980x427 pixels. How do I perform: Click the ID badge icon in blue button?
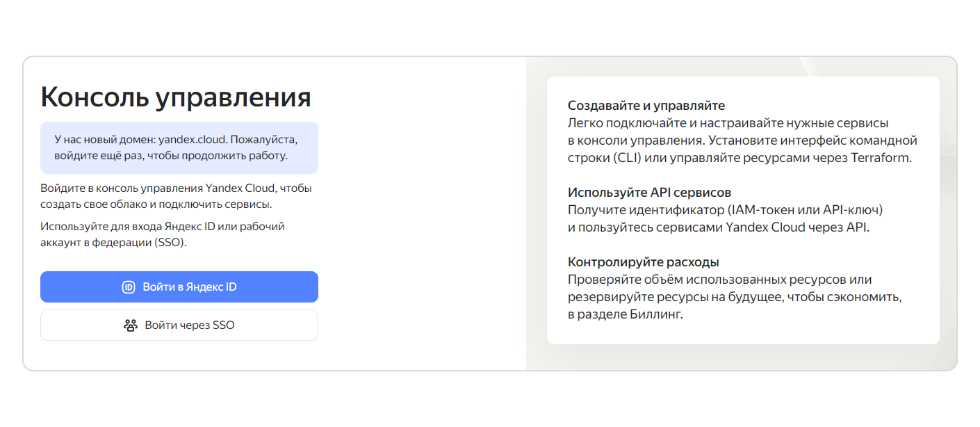[129, 287]
